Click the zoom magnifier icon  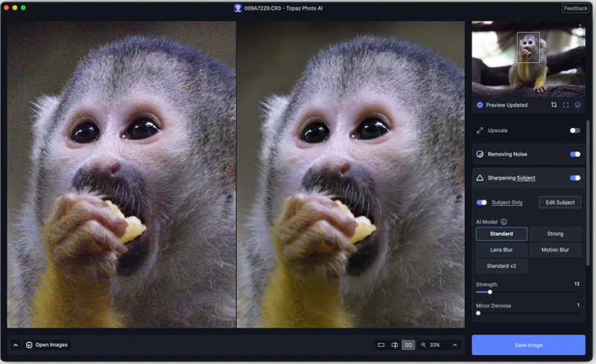(424, 345)
